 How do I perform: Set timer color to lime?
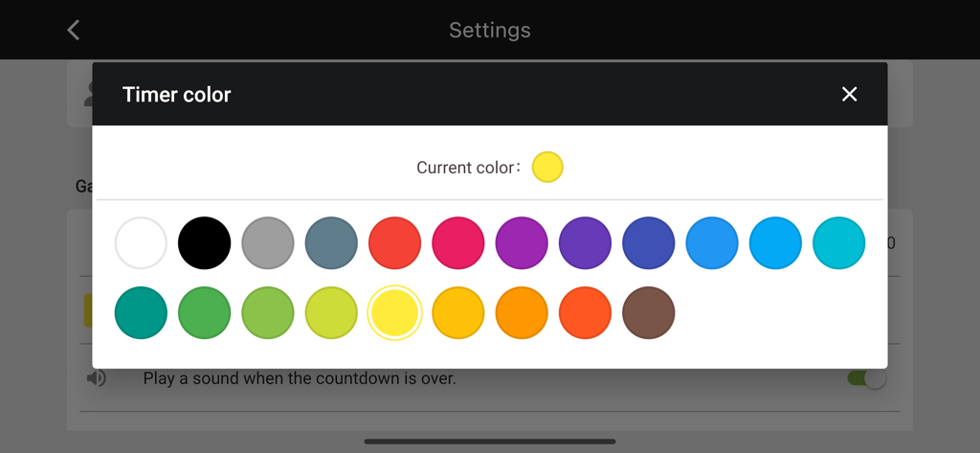tap(331, 313)
